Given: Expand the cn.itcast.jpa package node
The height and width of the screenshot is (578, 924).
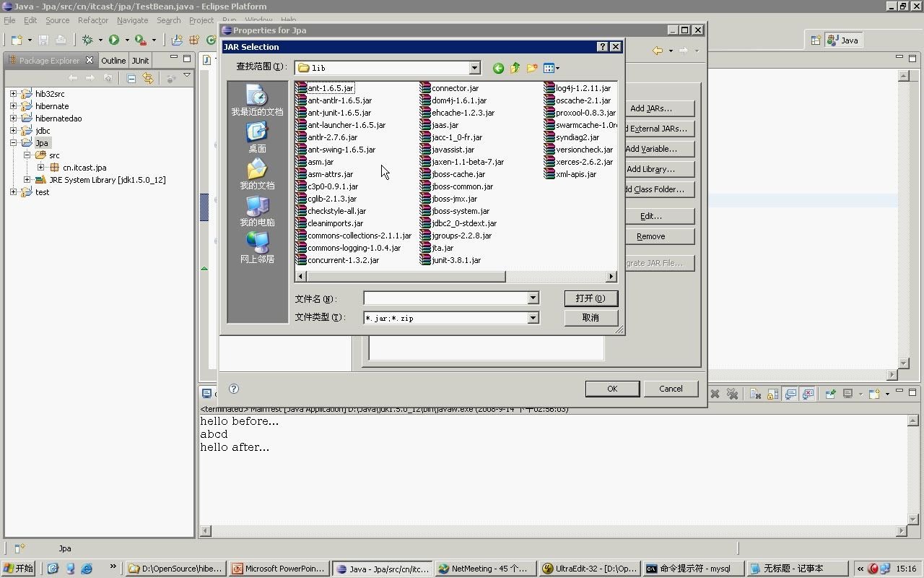Looking at the screenshot, I should coord(40,168).
